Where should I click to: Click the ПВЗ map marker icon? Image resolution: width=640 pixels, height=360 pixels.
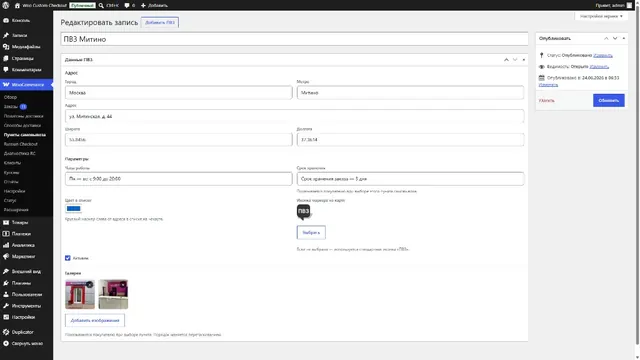303,212
